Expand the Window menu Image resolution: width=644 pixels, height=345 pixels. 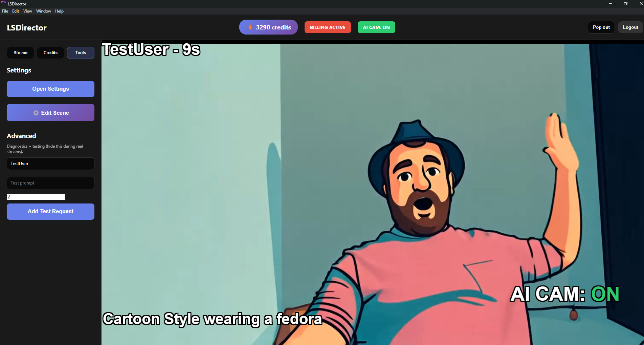pos(43,11)
